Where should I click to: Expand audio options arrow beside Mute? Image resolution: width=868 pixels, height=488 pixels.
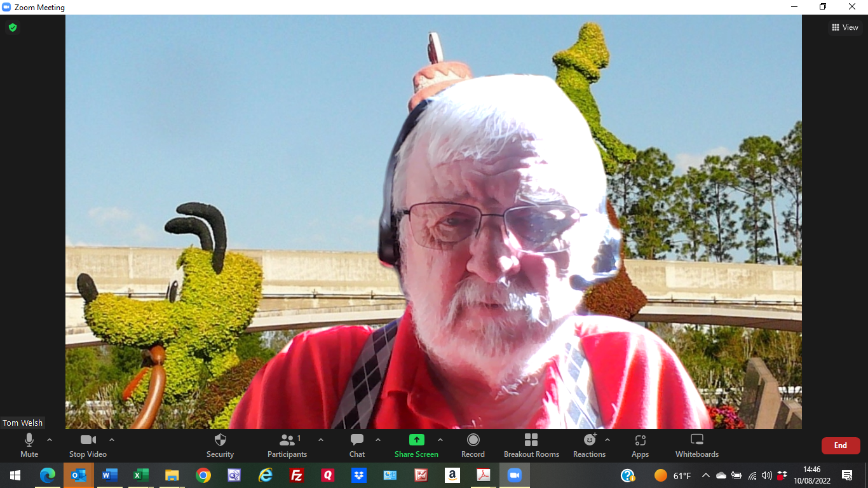point(50,440)
